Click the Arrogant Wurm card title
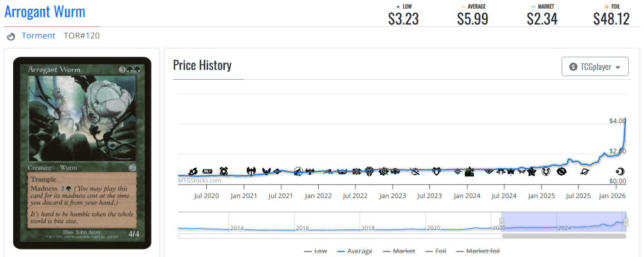The image size is (644, 257). [x=45, y=11]
